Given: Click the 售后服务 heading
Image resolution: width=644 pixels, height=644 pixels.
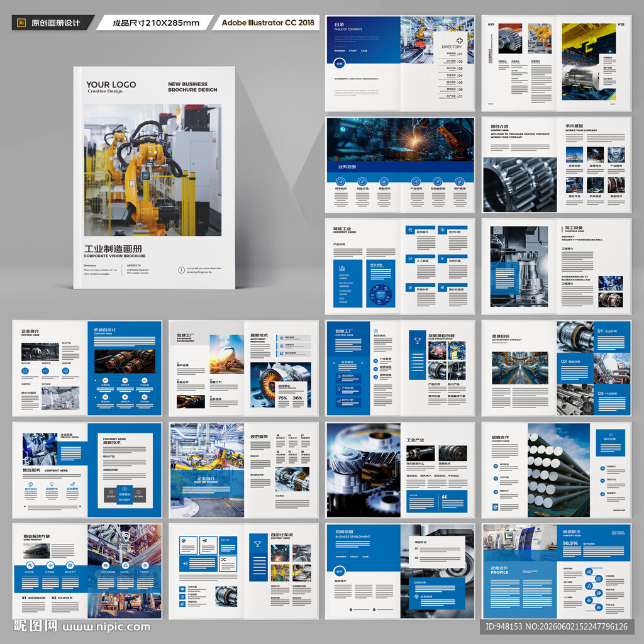Looking at the screenshot, I should 31,470.
